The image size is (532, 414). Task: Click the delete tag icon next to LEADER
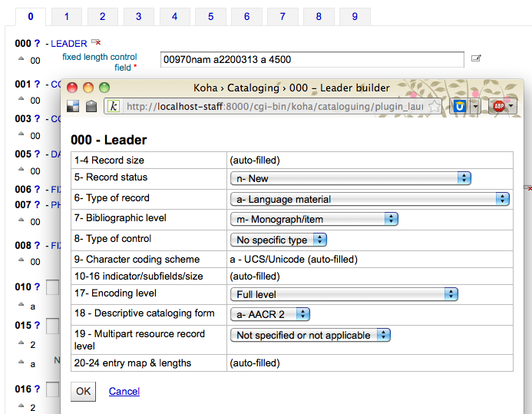[96, 42]
